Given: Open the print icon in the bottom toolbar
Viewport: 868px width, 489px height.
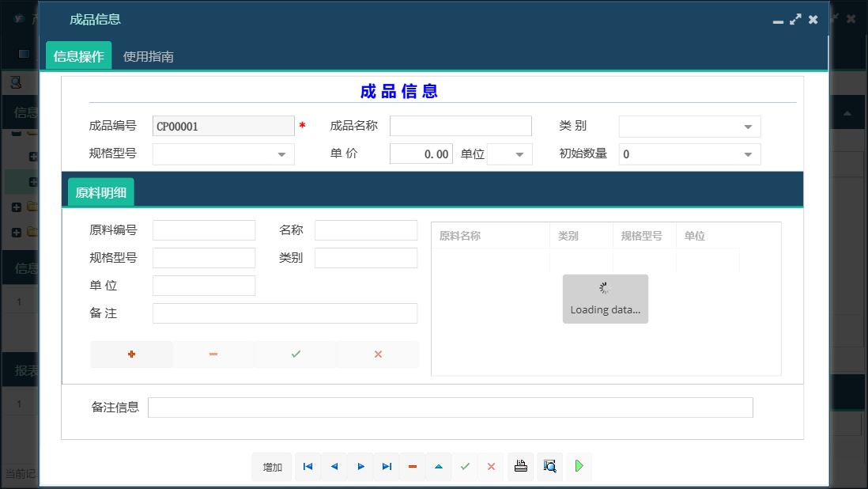Looking at the screenshot, I should pos(520,467).
